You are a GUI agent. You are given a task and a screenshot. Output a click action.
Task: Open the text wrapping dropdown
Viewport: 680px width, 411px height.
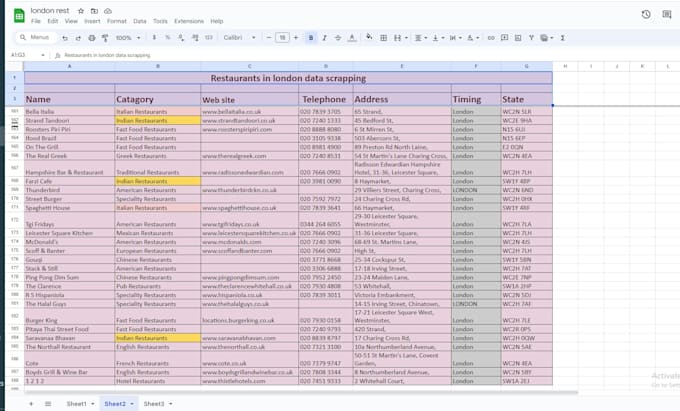tap(455, 38)
